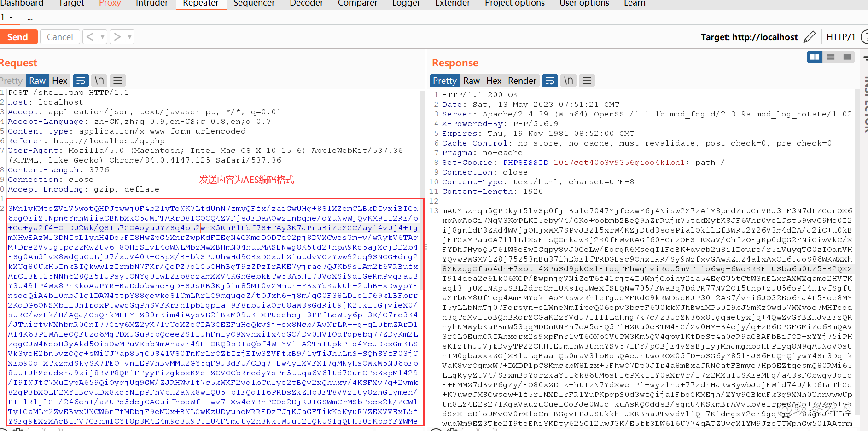Toggle word wrap in Response panel
Viewport: 868px width, 431px height.
[550, 81]
